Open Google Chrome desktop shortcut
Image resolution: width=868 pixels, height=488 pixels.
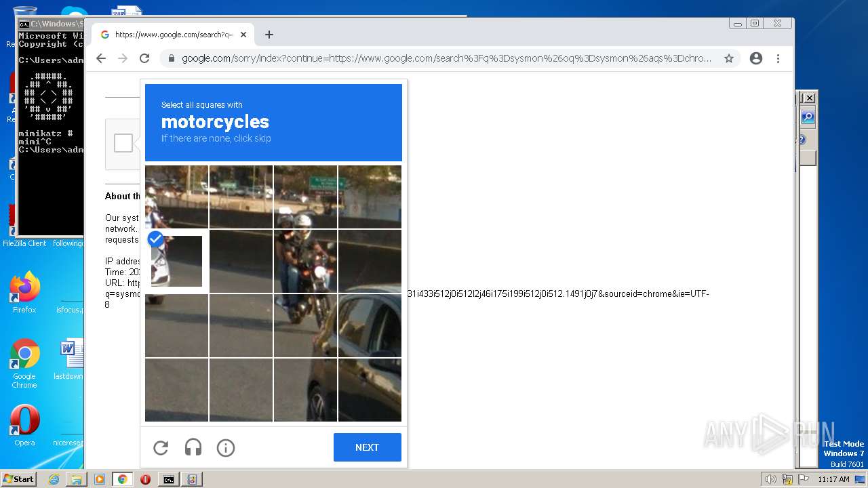pos(24,364)
